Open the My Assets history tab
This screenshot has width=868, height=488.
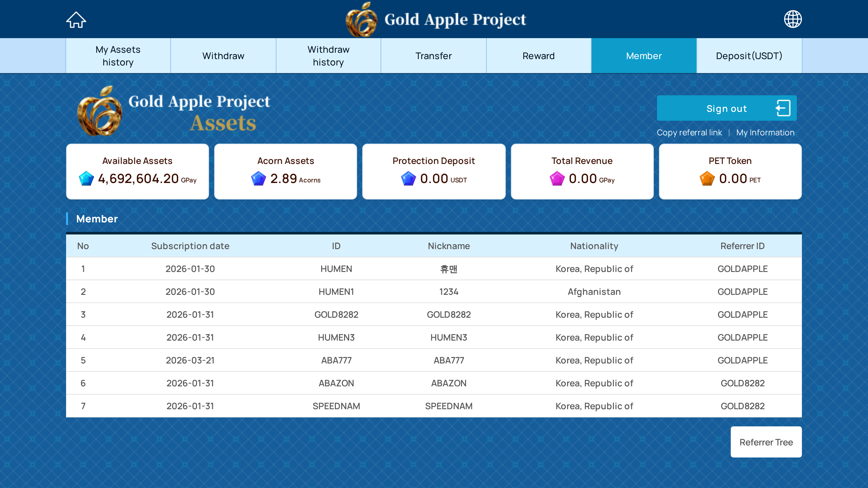118,56
